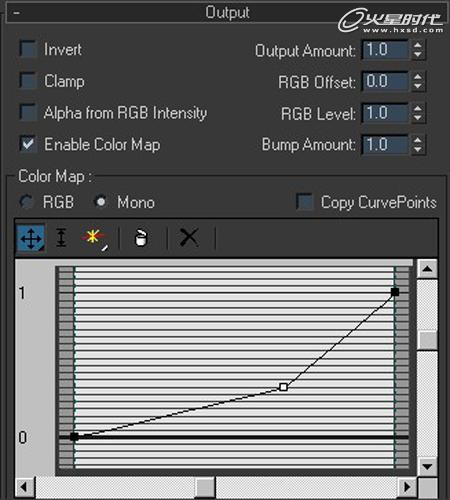Viewport: 450px width, 500px height.
Task: Click the Enable Color Map label
Action: (102, 144)
